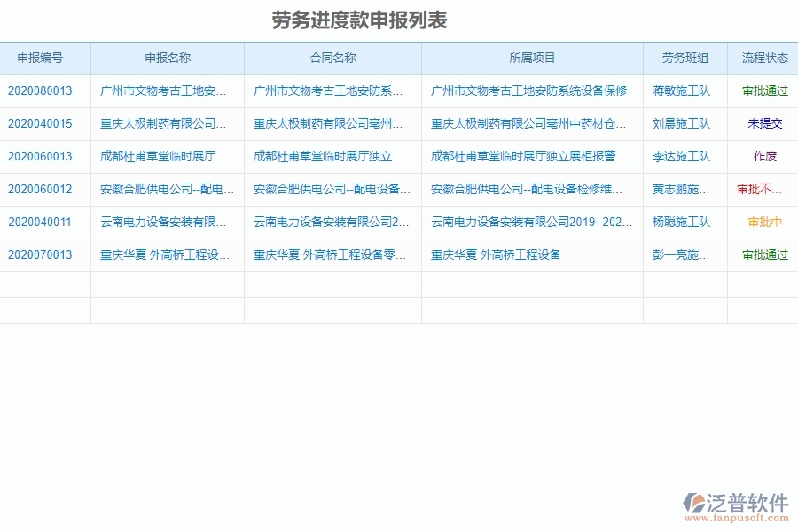Open declaration 2020070013

click(x=41, y=255)
